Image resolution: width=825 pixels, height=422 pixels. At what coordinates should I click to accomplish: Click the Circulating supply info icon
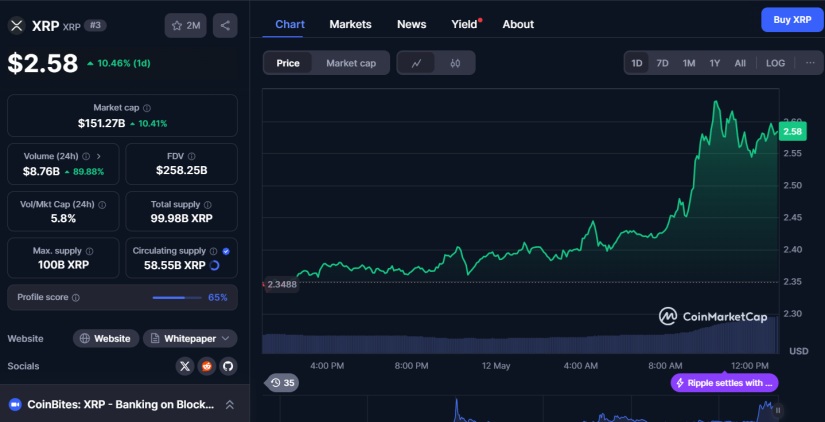click(213, 251)
